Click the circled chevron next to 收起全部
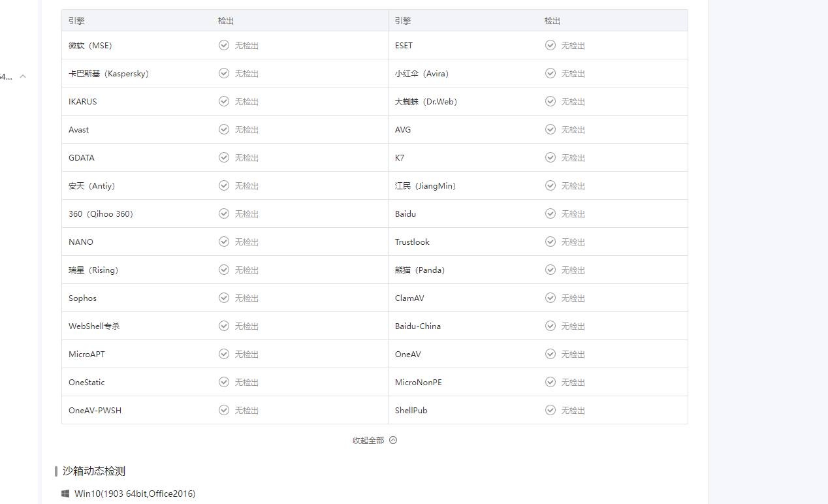 tap(393, 440)
